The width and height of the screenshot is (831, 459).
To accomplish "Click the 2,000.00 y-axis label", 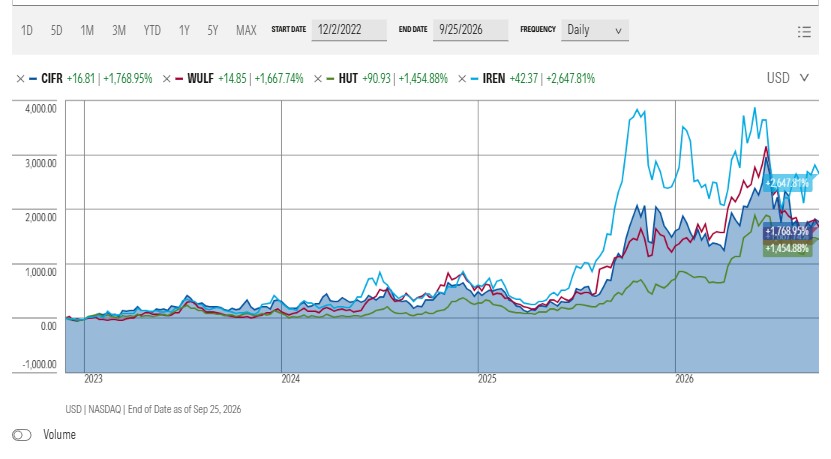I will point(40,217).
